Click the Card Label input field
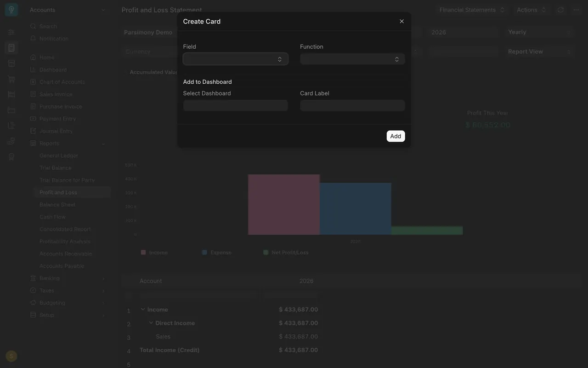The height and width of the screenshot is (368, 588). 352,105
